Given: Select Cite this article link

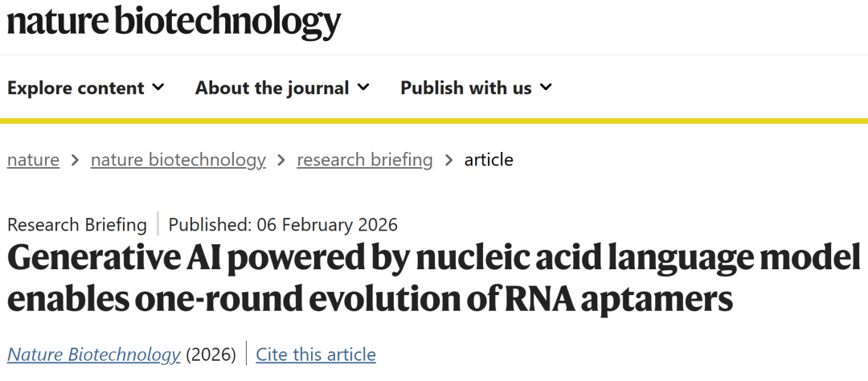Looking at the screenshot, I should pyautogui.click(x=316, y=354).
